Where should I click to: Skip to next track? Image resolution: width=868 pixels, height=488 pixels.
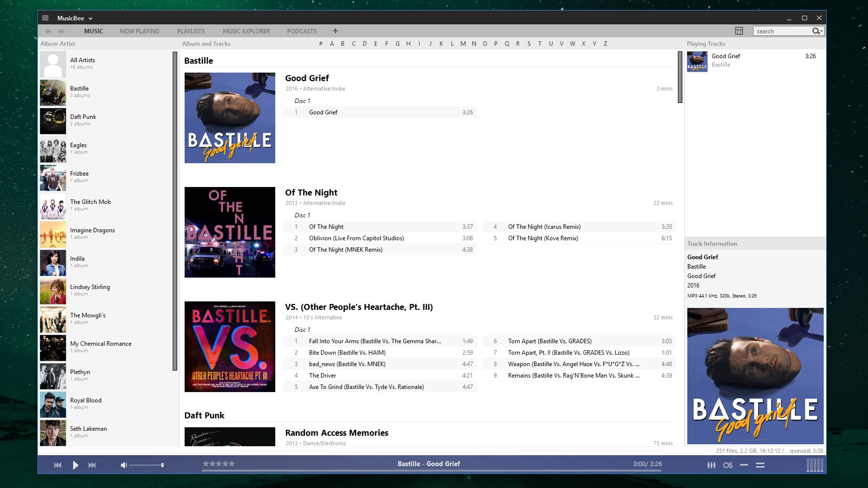point(92,465)
